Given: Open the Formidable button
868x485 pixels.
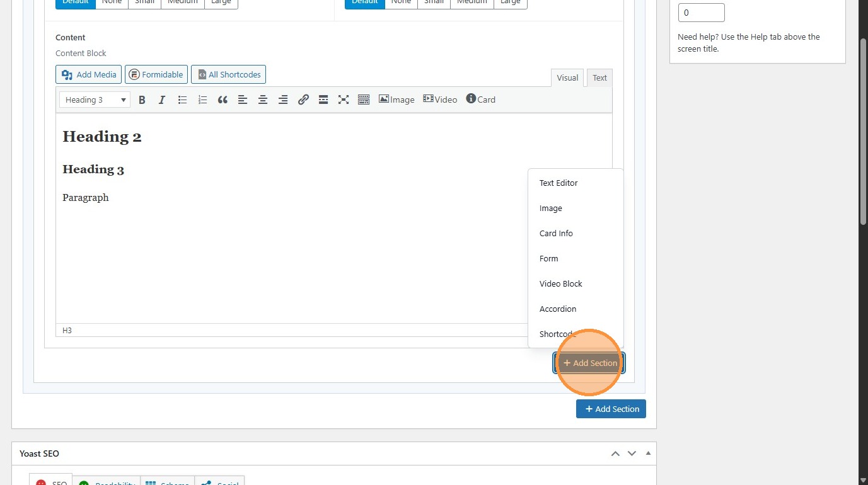Looking at the screenshot, I should point(156,74).
